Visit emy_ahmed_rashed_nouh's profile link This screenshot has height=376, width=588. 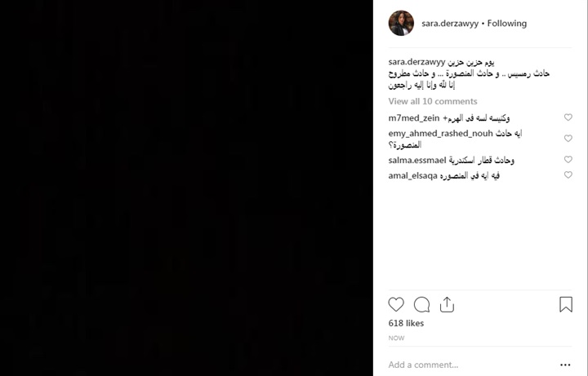click(x=441, y=133)
